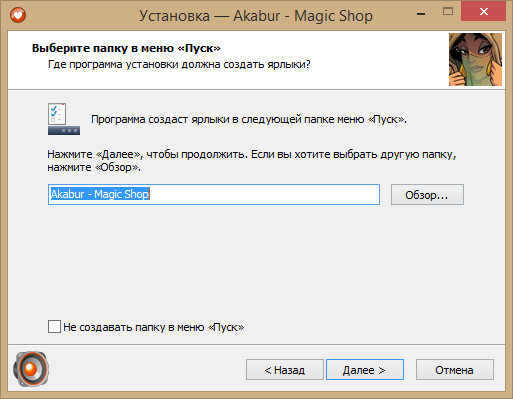The image size is (513, 399).
Task: Click the installer heart icon in title bar
Action: (x=18, y=15)
